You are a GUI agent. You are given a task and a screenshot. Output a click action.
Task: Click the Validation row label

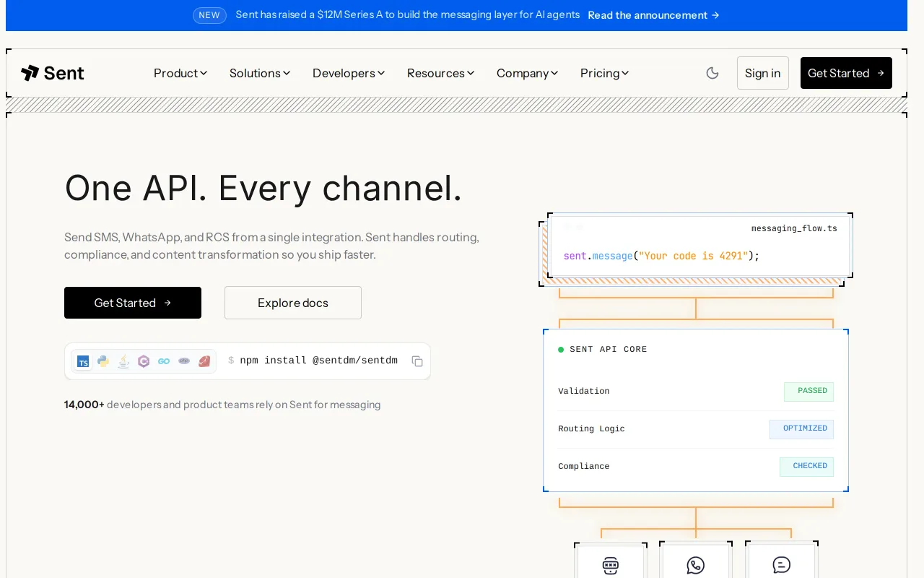584,391
